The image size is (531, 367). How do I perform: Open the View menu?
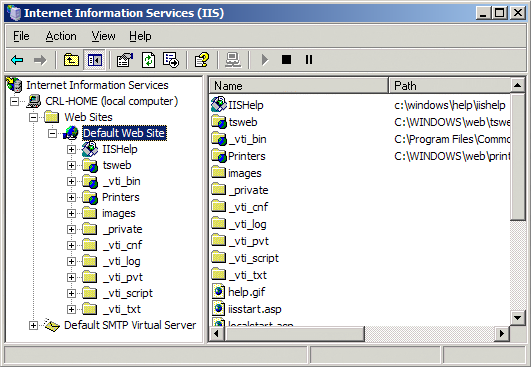pos(103,36)
